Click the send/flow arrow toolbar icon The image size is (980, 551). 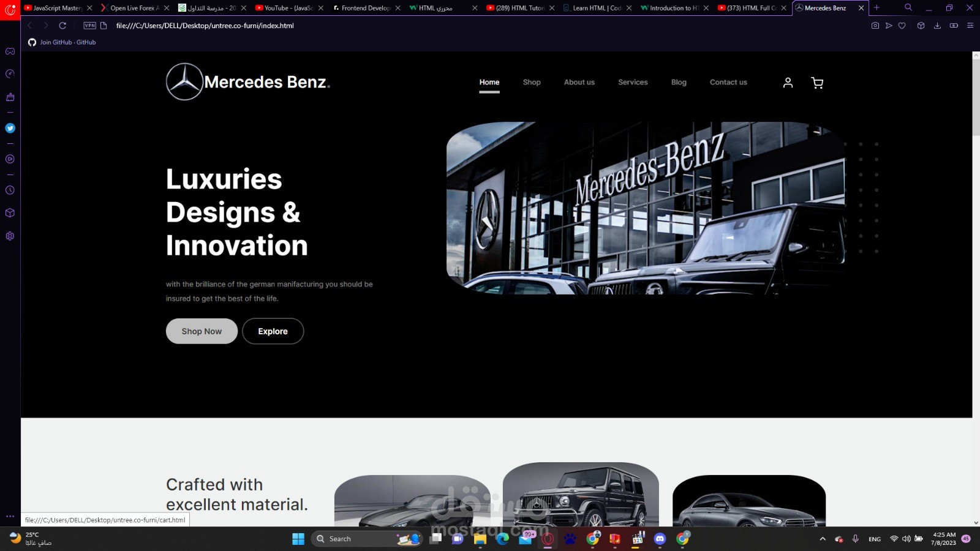coord(889,26)
